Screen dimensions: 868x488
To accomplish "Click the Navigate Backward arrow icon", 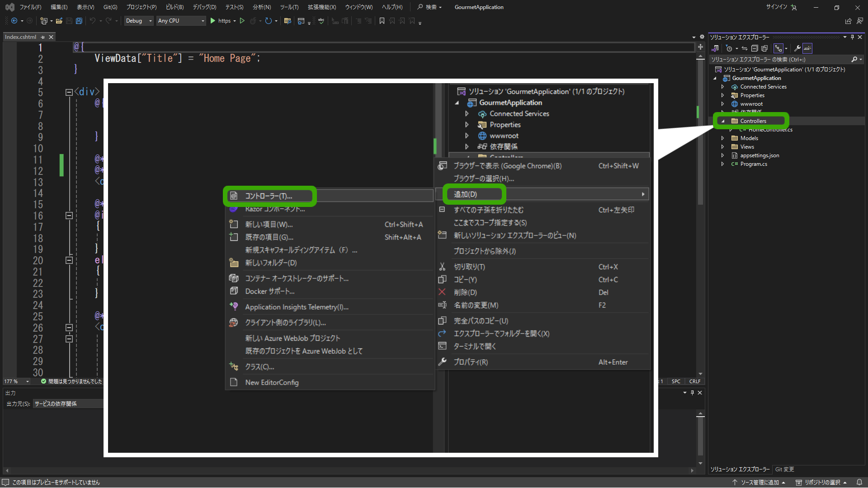I will coord(14,21).
